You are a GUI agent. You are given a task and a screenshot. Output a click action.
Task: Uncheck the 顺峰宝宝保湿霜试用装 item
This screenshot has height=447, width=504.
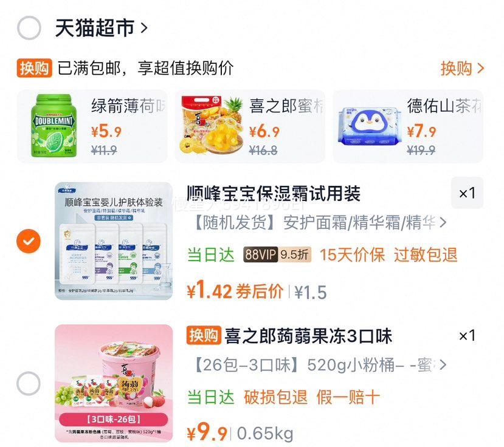(29, 241)
